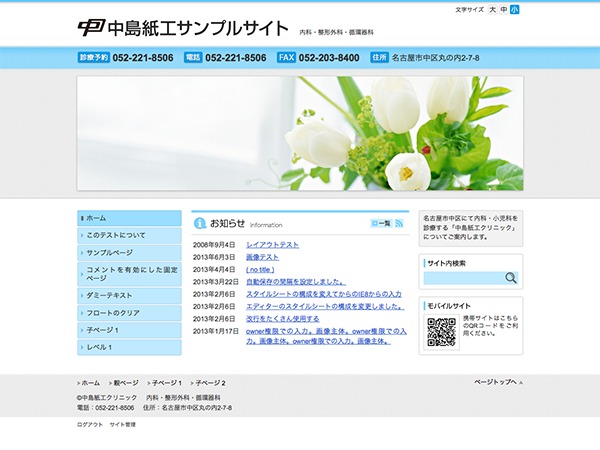Open このテストについて in the sidebar
The height and width of the screenshot is (450, 600).
129,235
